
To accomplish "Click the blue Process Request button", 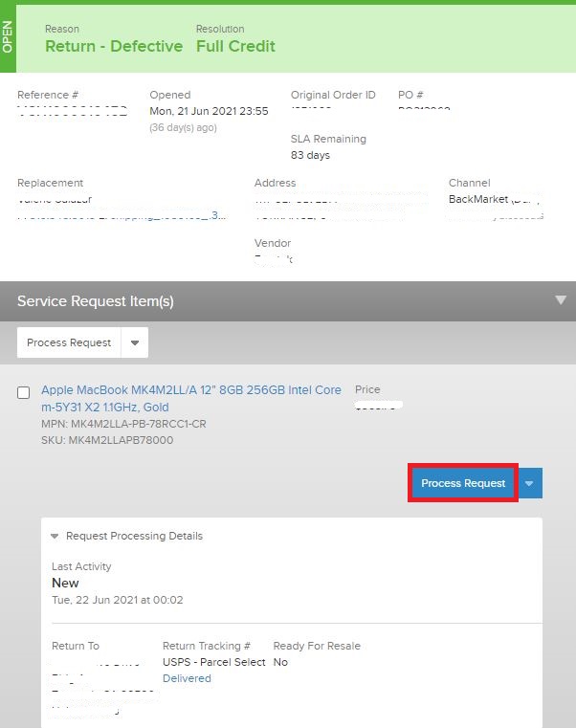I will click(463, 483).
